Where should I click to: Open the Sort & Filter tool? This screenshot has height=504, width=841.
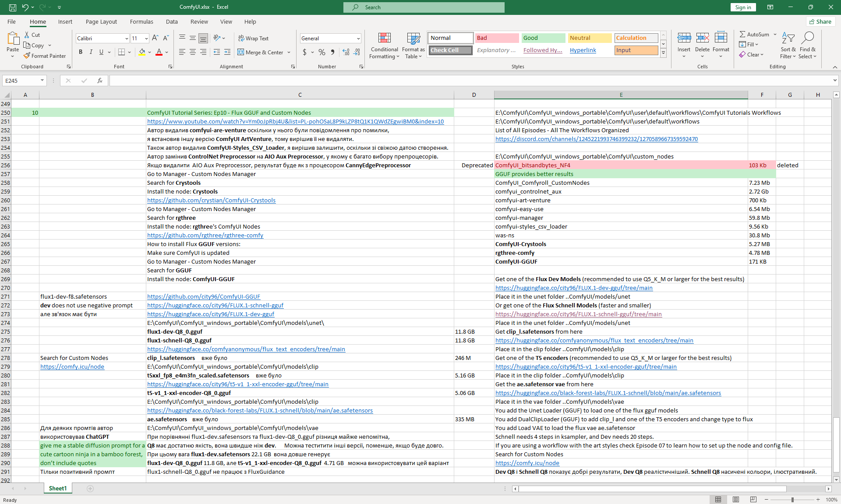pos(788,46)
